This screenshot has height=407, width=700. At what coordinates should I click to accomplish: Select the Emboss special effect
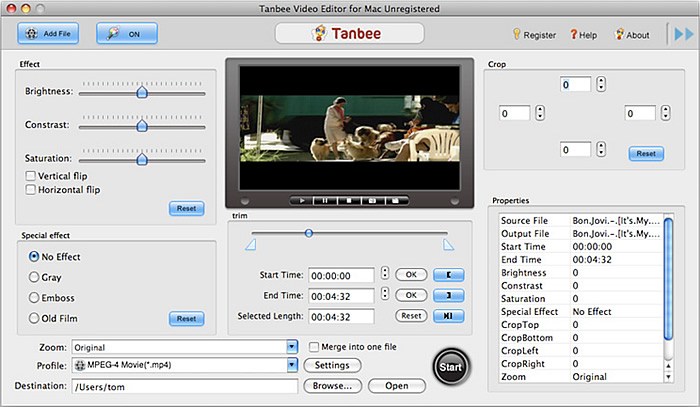click(x=34, y=298)
